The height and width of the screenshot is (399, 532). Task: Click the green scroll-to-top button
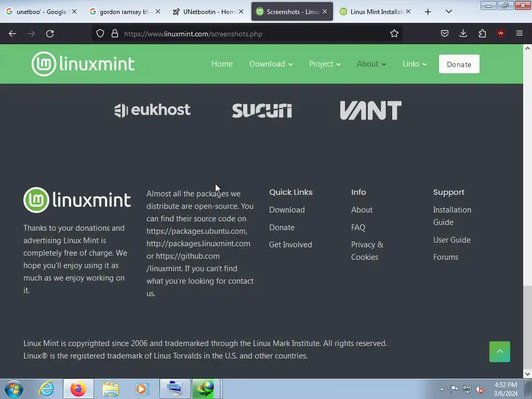(x=499, y=352)
